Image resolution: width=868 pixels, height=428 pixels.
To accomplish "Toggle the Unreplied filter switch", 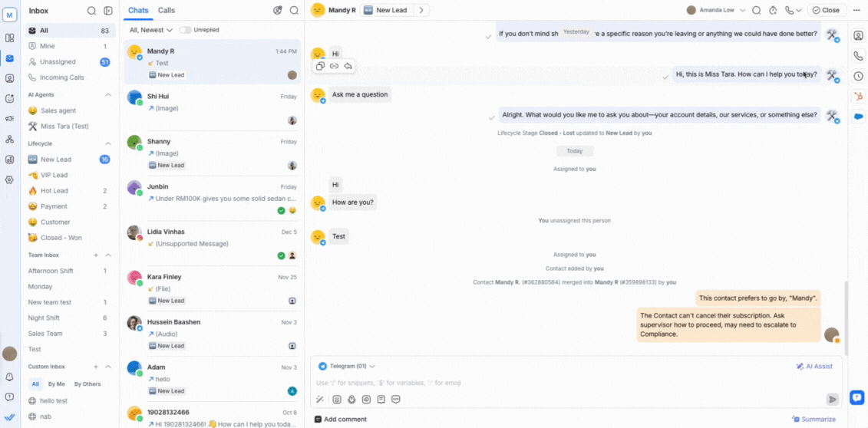I will pyautogui.click(x=185, y=30).
